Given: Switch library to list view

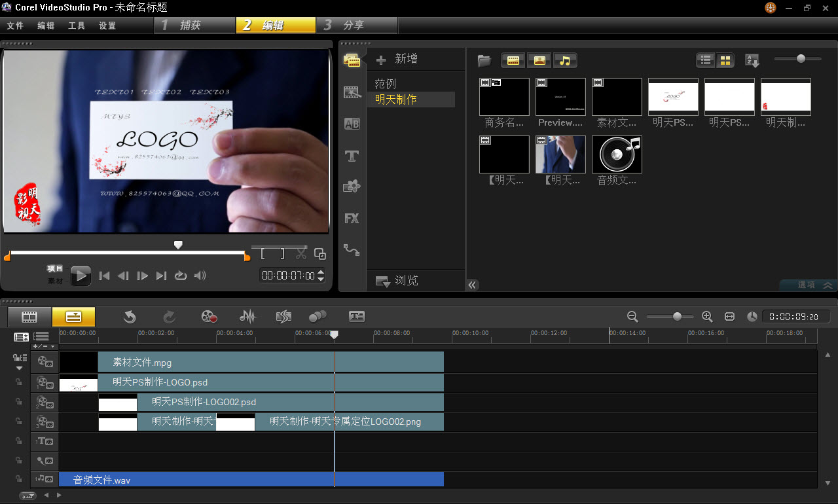Looking at the screenshot, I should [x=706, y=61].
